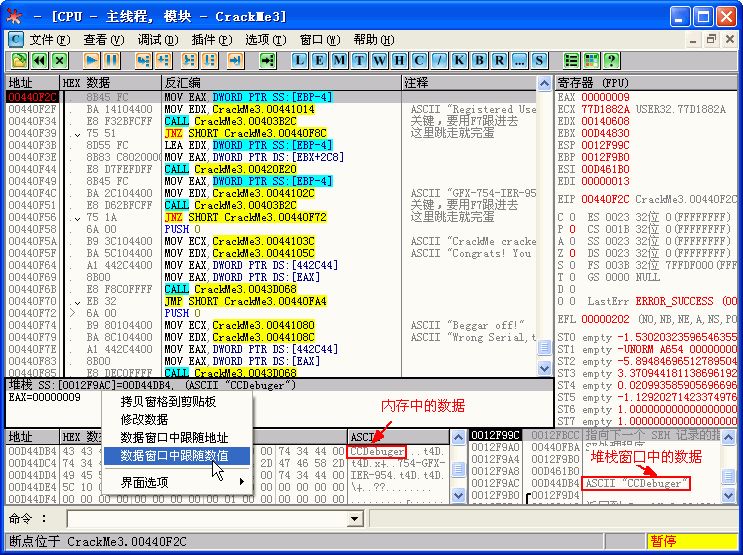Open Run trace with ellipsis icon

pyautogui.click(x=519, y=61)
